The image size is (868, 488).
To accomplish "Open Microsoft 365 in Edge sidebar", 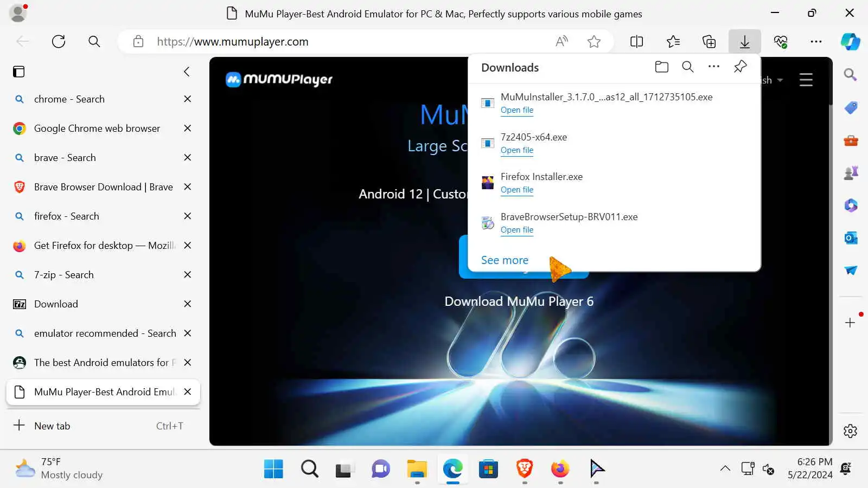I will pyautogui.click(x=851, y=206).
